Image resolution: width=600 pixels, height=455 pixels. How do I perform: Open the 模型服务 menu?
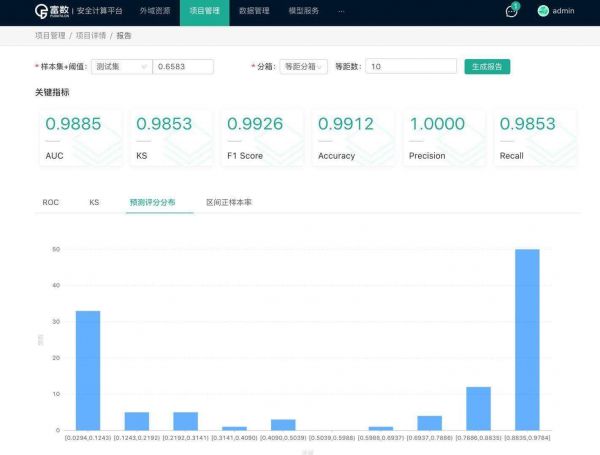click(303, 12)
